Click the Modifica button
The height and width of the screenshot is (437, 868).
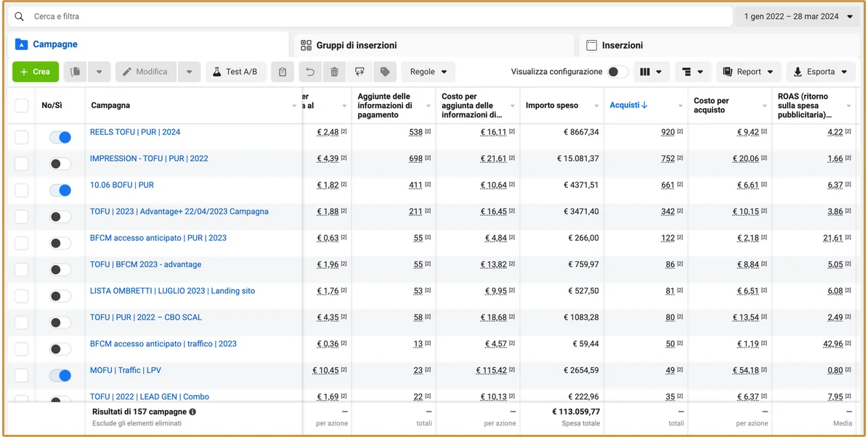[x=145, y=72]
